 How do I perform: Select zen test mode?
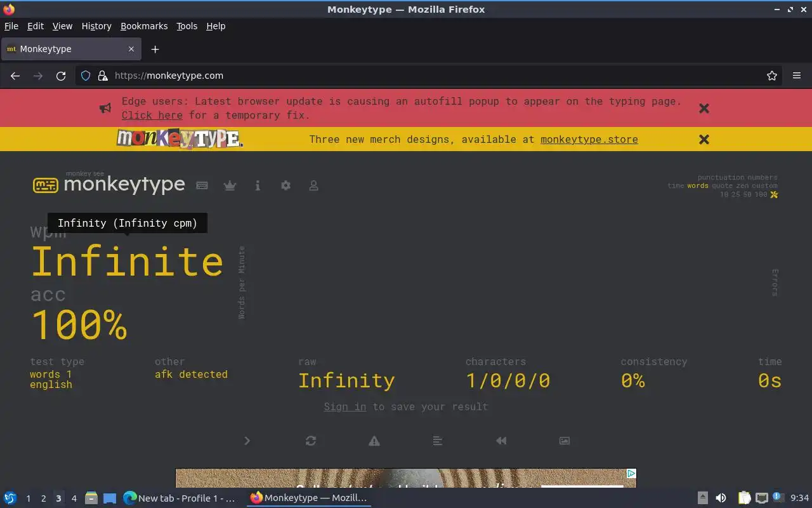742,186
